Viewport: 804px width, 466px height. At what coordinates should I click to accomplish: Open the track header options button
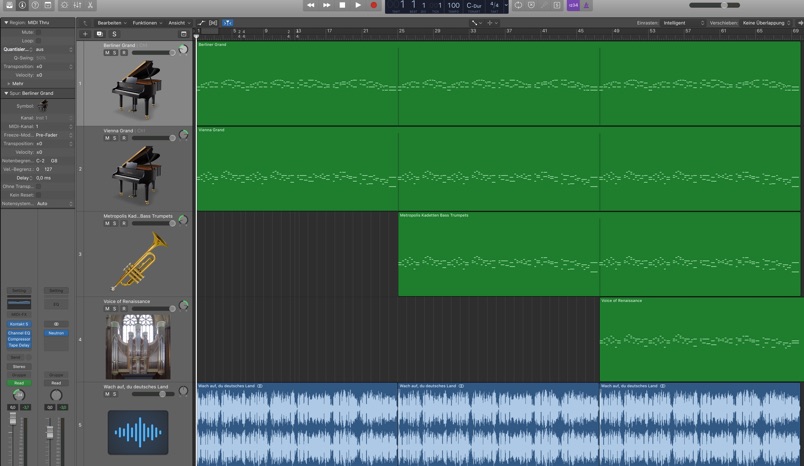tap(184, 34)
